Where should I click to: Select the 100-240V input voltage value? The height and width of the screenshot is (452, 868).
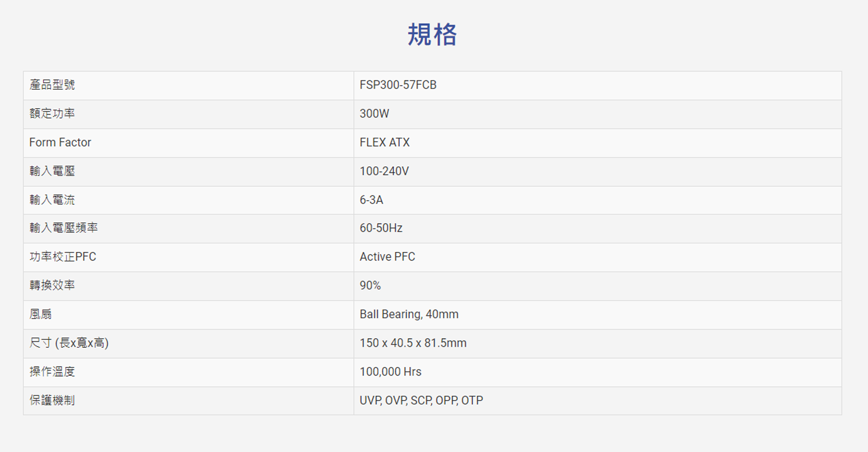pyautogui.click(x=384, y=171)
